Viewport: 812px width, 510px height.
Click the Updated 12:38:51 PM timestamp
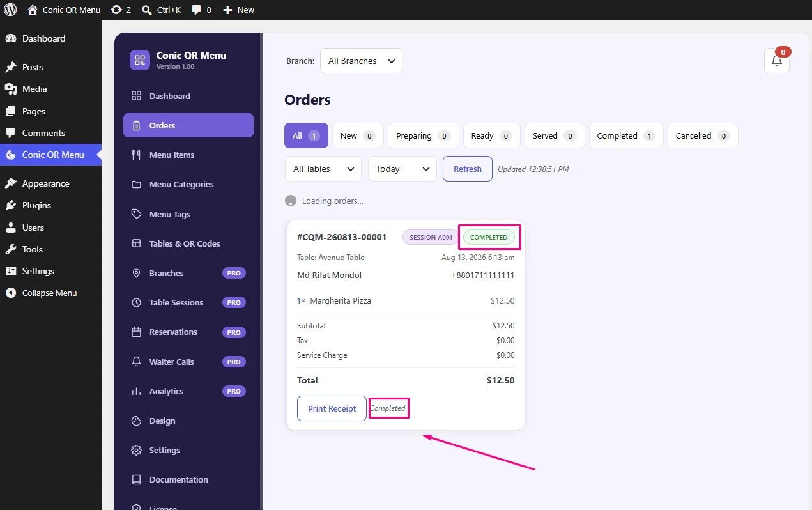[533, 169]
